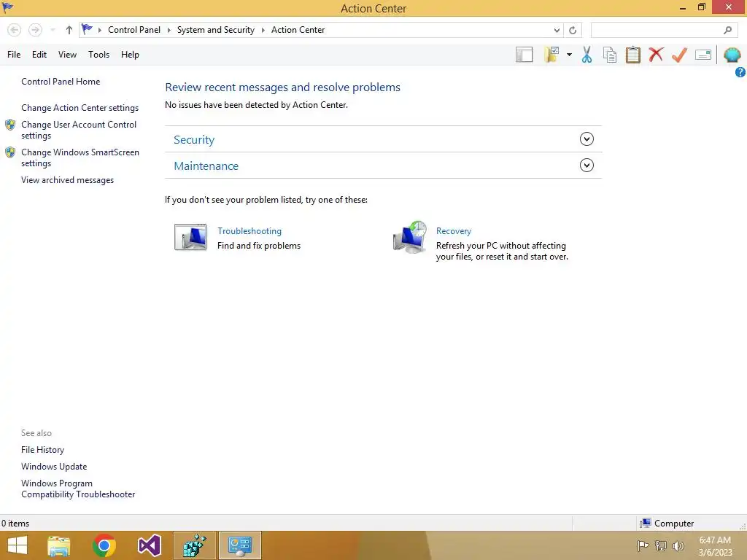
Task: Click the Recovery link
Action: click(454, 231)
